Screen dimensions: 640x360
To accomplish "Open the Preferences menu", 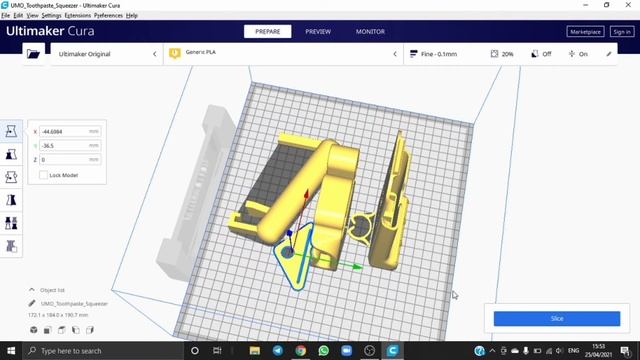I will [108, 16].
